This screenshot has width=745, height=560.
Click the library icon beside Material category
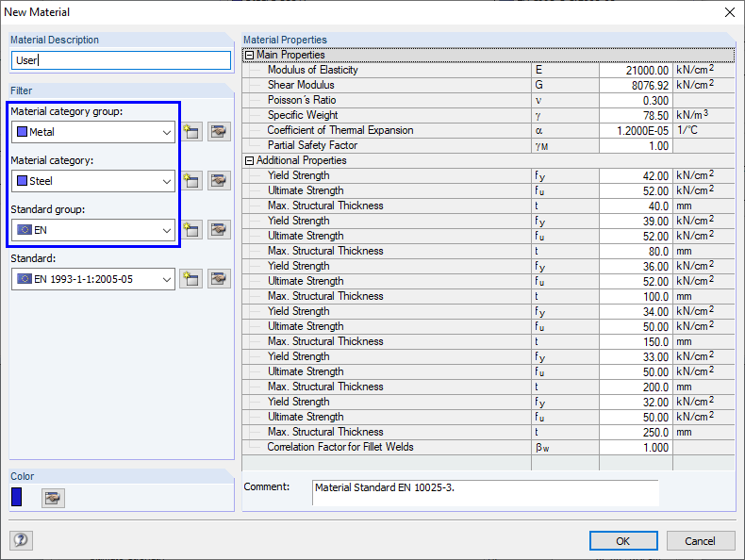click(219, 180)
